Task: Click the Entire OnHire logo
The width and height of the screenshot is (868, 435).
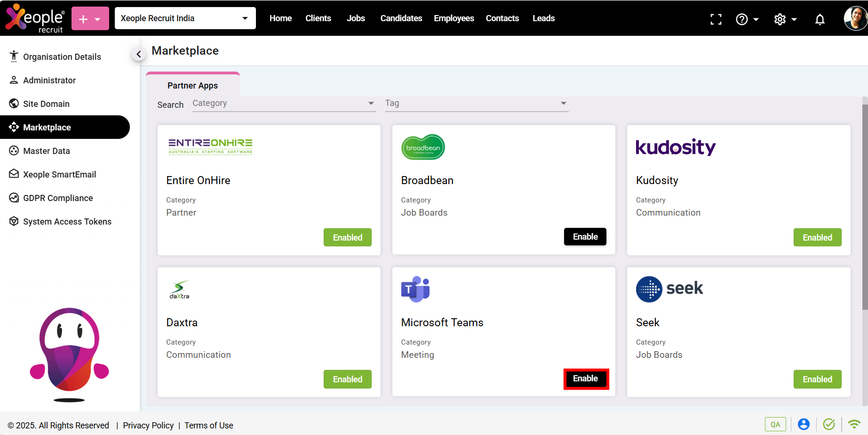Action: click(x=210, y=146)
